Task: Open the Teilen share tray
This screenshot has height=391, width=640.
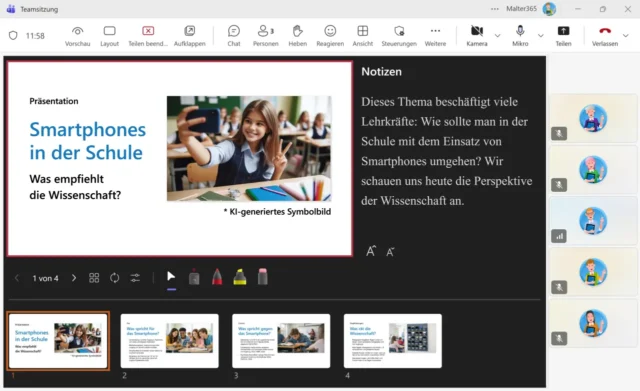Action: pos(563,36)
